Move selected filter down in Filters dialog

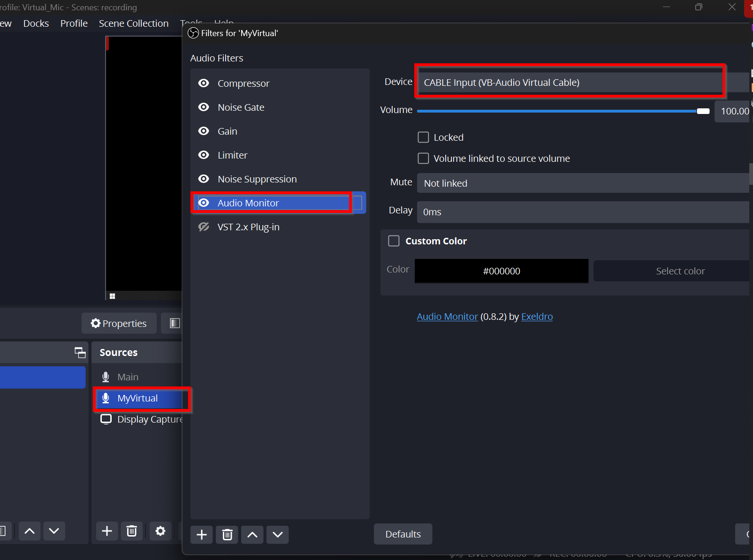coord(278,535)
